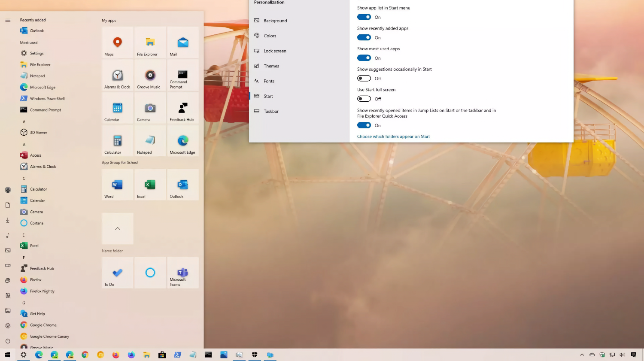Click the Power icon in Start sidebar

coord(8,341)
